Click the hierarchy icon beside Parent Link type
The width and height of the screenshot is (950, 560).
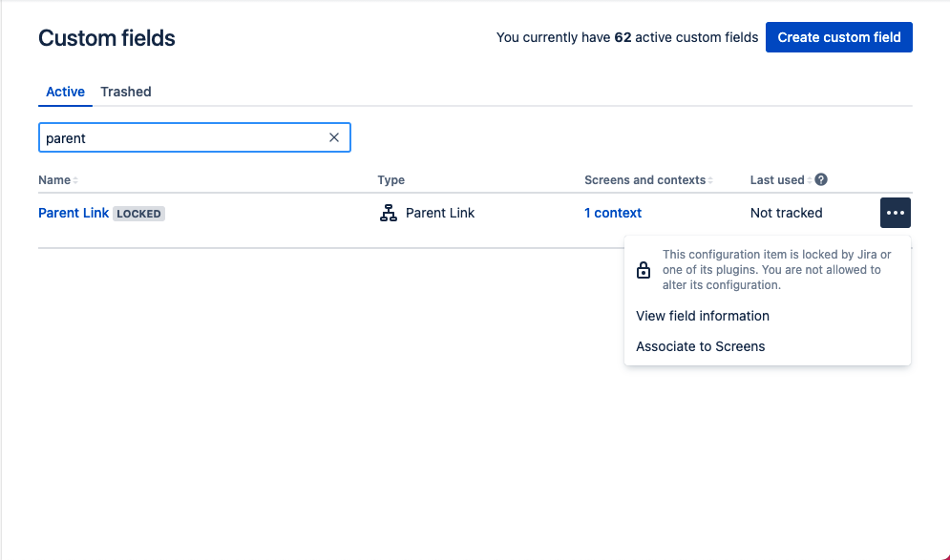point(389,213)
